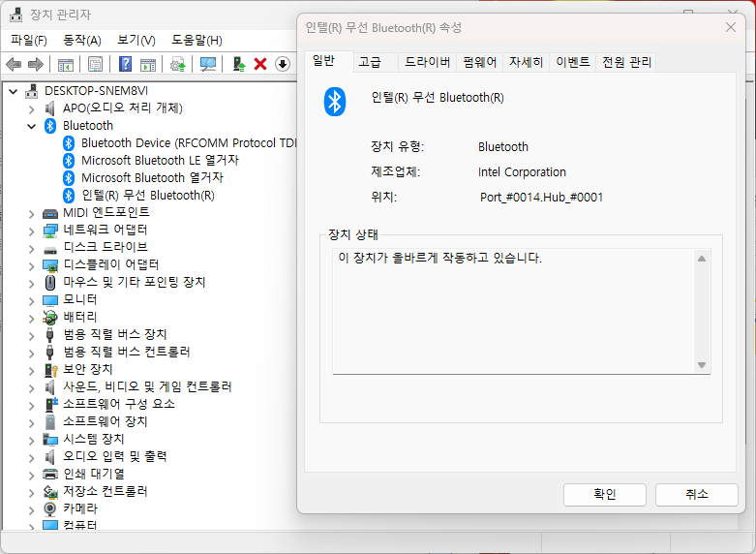Image resolution: width=756 pixels, height=554 pixels.
Task: Click device status scrollbar down arrow
Action: (x=702, y=365)
